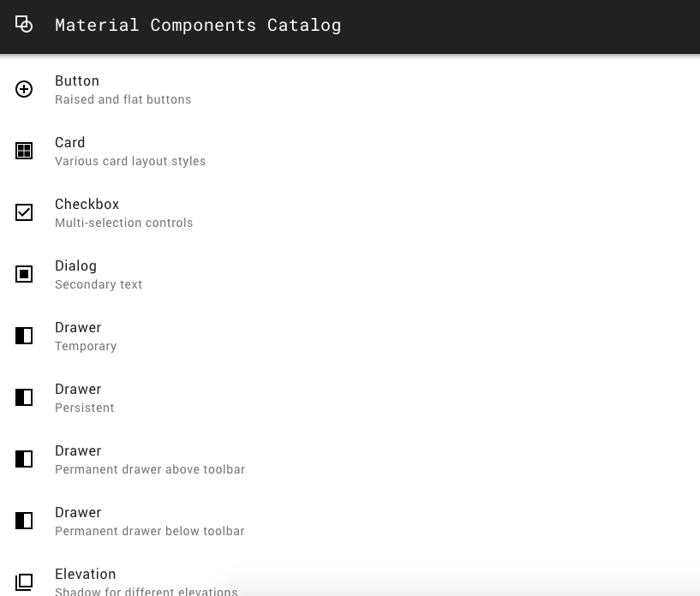Image resolution: width=700 pixels, height=596 pixels.
Task: Click the Material Components logo icon
Action: pyautogui.click(x=24, y=25)
